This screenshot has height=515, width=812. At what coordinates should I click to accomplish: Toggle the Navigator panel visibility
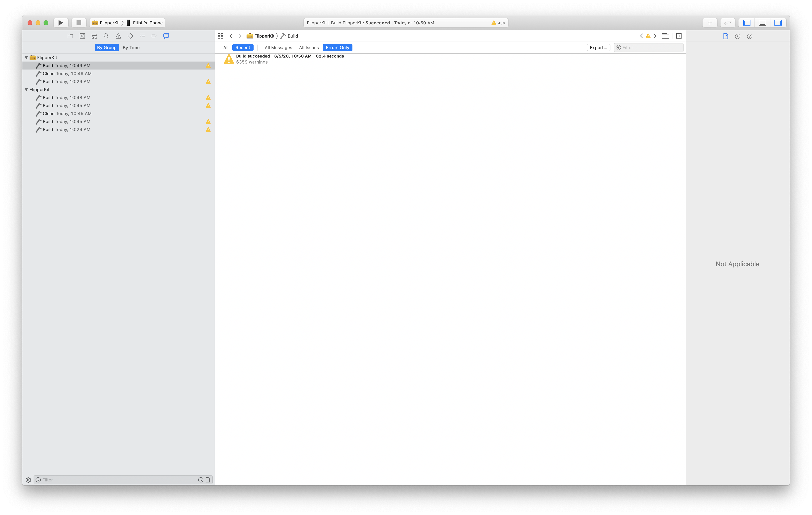tap(747, 23)
